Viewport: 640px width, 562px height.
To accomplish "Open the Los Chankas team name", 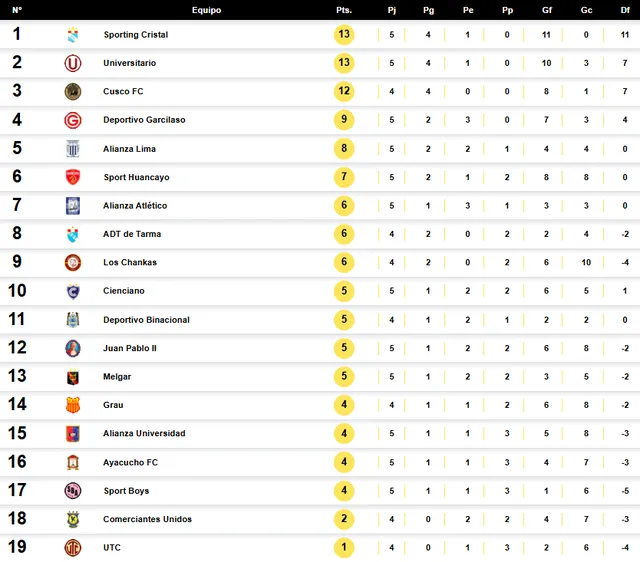I will 130,263.
